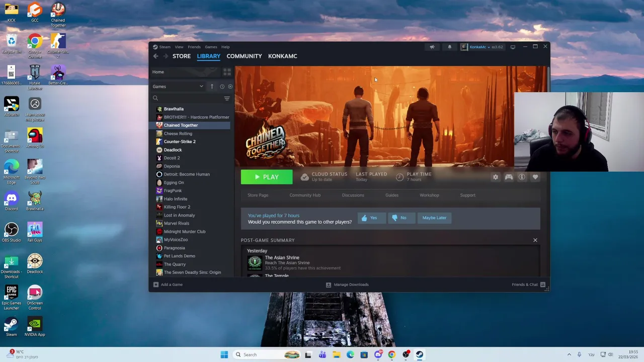Click the recent activity clock icon in sidebar
This screenshot has height=362, width=644.
(222, 86)
